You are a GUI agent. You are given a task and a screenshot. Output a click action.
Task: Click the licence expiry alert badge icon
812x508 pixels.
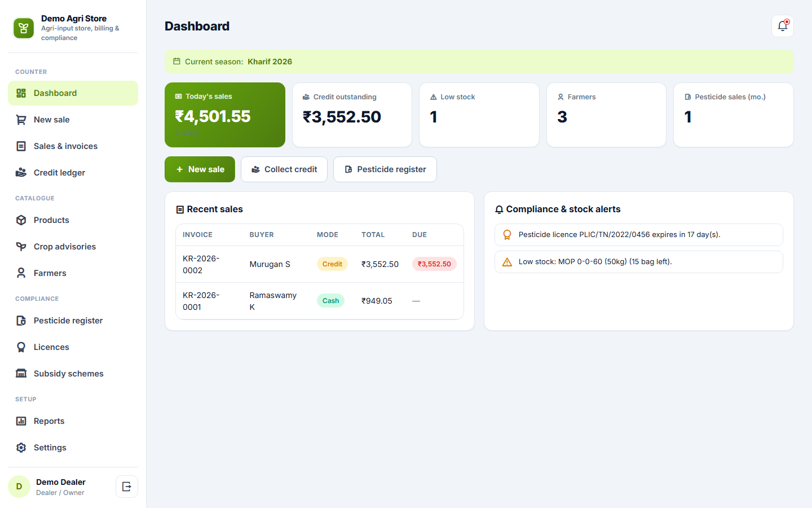[x=507, y=235]
